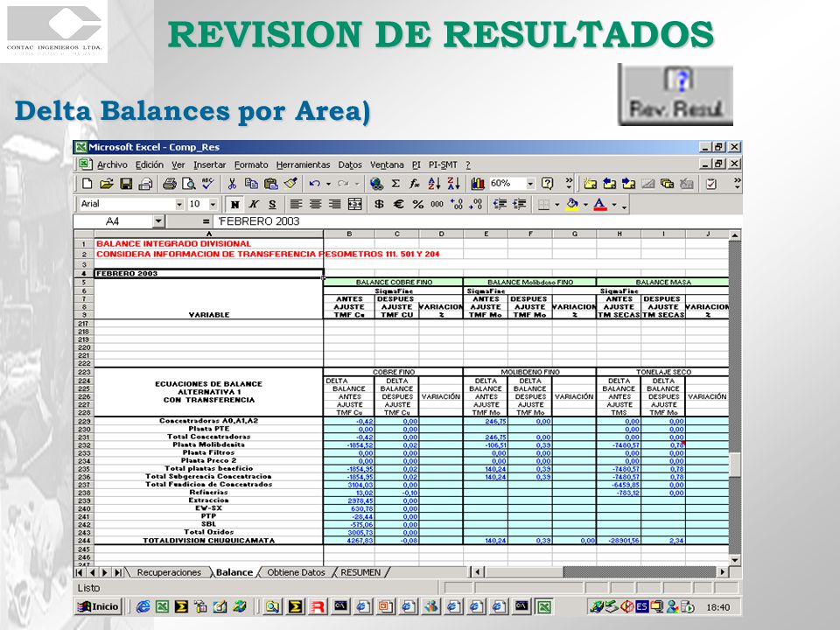Screen dimensions: 840x630
Task: Apply the yellow fill color bucket
Action: pos(572,204)
